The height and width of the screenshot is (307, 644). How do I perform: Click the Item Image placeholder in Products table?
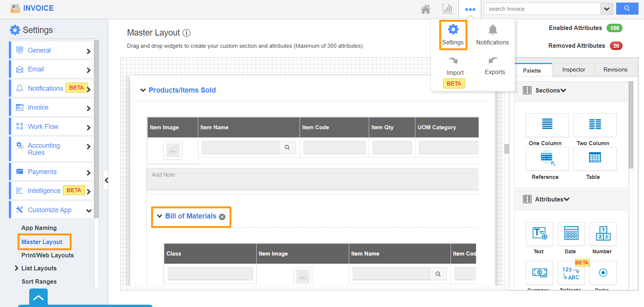coord(173,150)
